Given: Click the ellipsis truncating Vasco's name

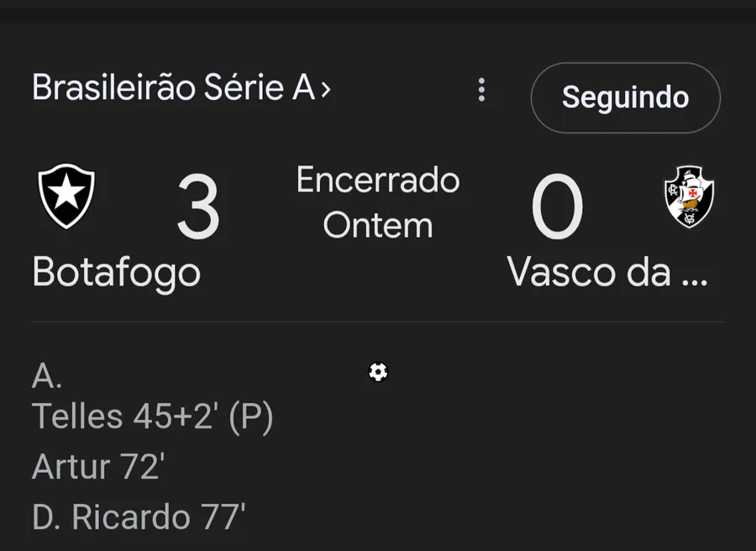Looking at the screenshot, I should coord(694,274).
